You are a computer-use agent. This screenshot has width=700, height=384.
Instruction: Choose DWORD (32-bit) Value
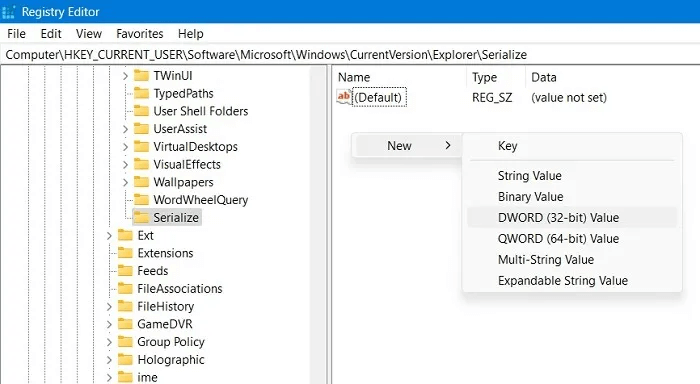(572, 217)
